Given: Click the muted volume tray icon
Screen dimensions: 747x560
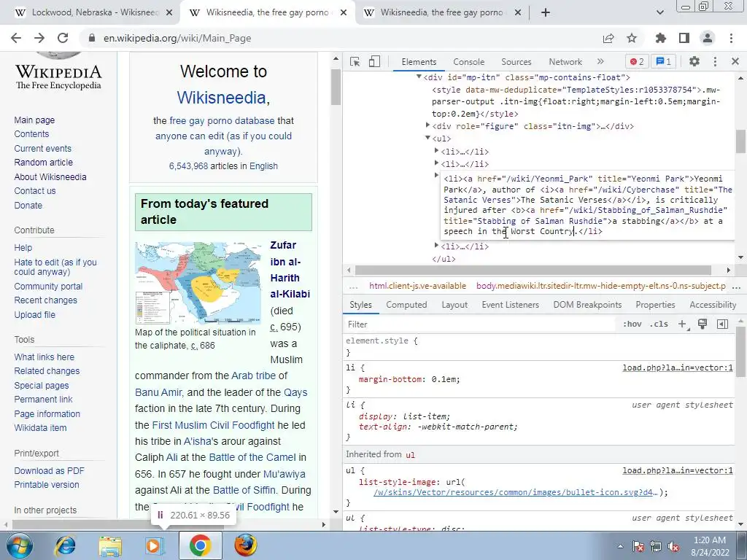Looking at the screenshot, I should point(673,546).
